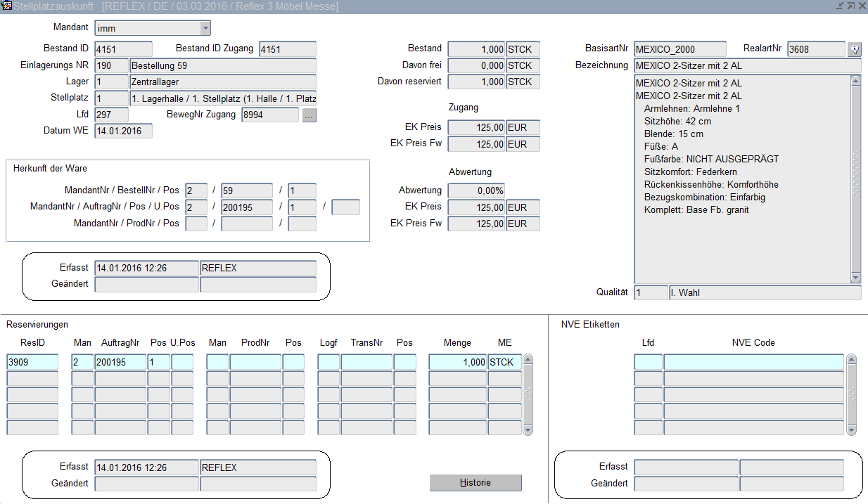Click the BasisartNr field MEXICO_2000
Image resolution: width=868 pixels, height=504 pixels.
pyautogui.click(x=679, y=49)
